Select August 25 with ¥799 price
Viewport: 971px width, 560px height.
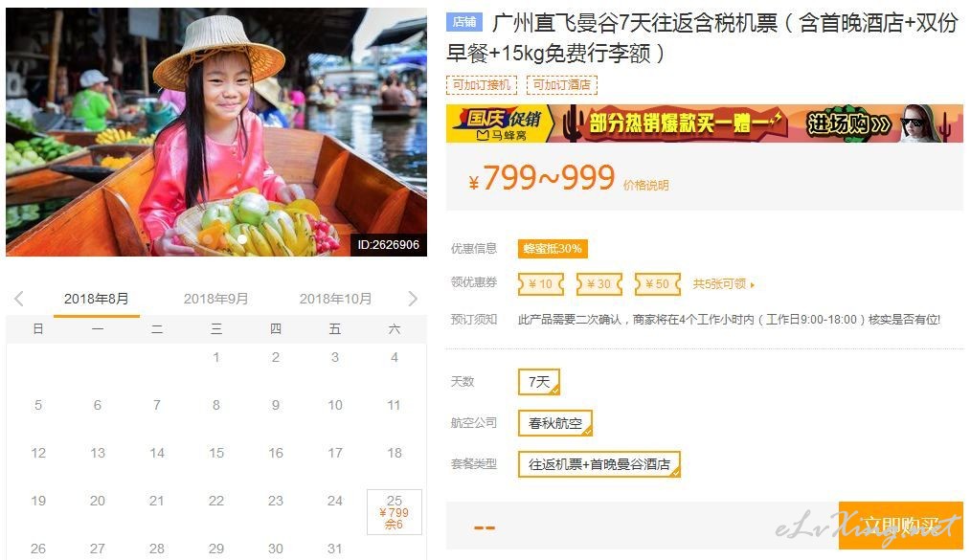click(x=395, y=512)
